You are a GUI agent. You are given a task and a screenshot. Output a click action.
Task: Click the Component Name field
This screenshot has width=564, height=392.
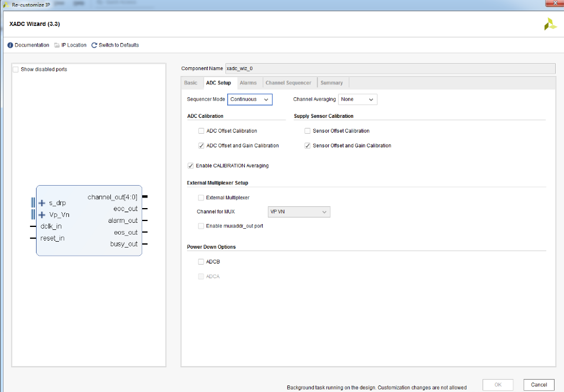click(x=391, y=68)
